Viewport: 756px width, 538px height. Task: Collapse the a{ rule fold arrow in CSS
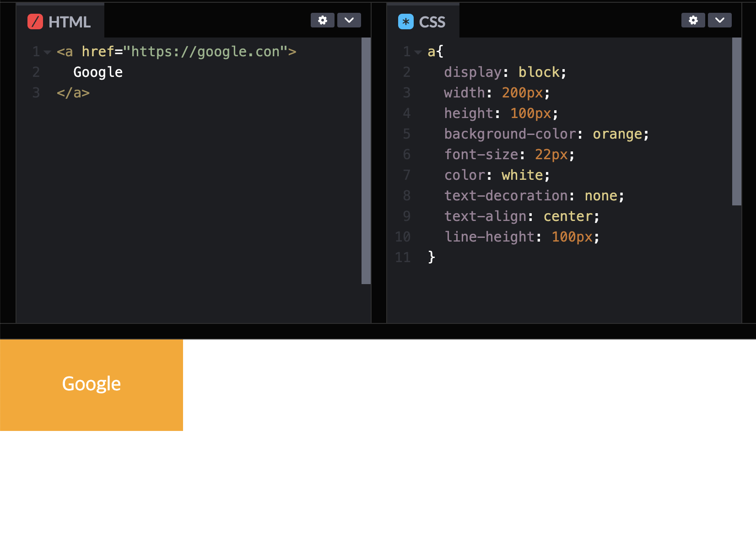[418, 53]
